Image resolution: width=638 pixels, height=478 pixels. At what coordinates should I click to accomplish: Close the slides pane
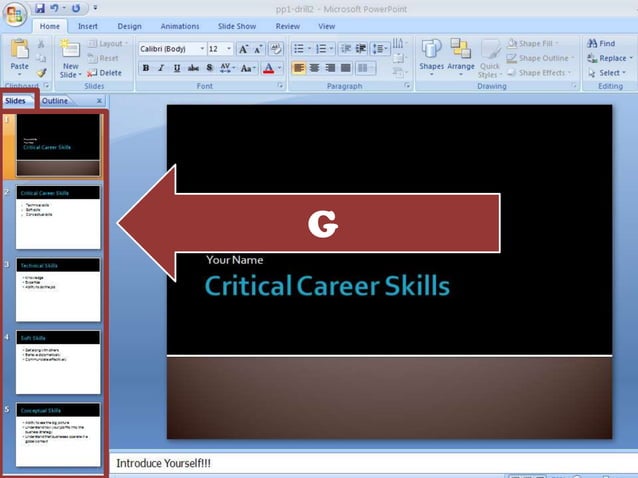pos(99,101)
